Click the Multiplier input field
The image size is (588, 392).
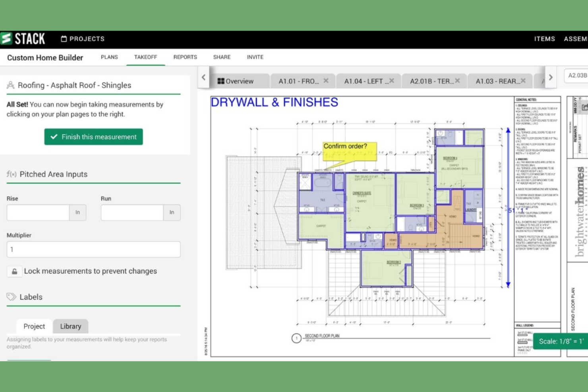click(93, 249)
